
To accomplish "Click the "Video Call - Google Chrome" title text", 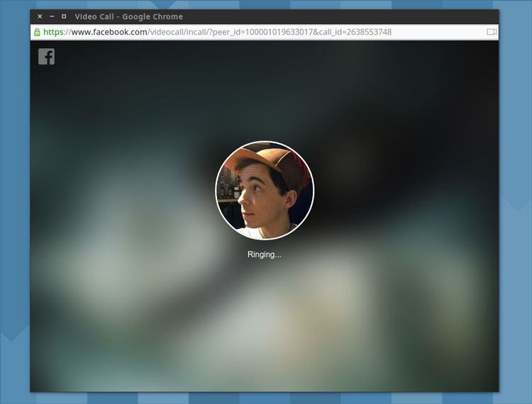I will tap(128, 16).
